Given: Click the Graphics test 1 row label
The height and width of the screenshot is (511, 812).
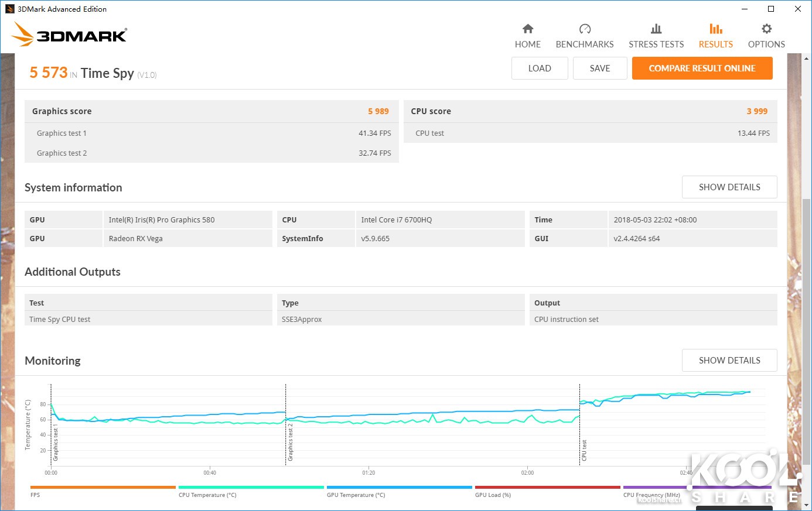Looking at the screenshot, I should point(62,133).
